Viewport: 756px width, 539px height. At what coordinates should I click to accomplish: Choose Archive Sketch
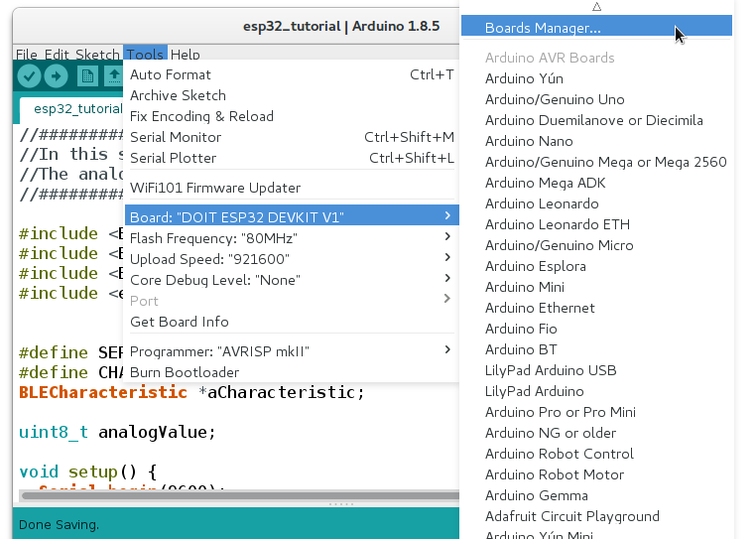click(292, 95)
